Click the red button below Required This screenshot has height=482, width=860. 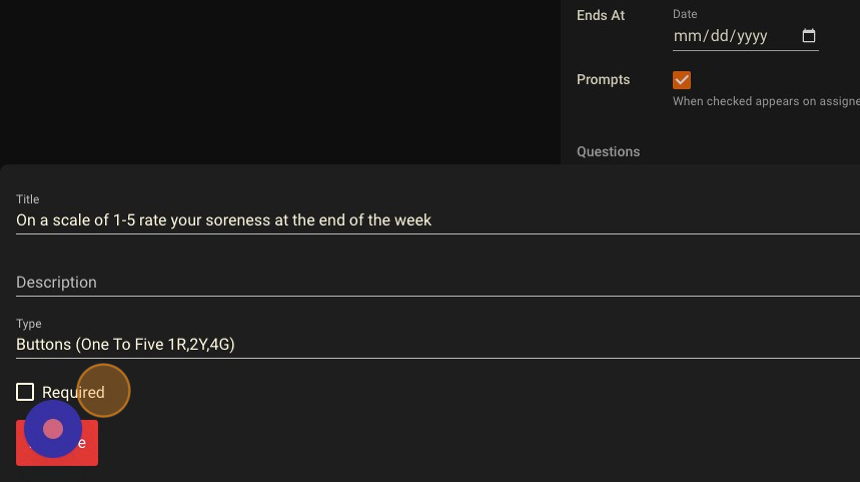click(57, 443)
